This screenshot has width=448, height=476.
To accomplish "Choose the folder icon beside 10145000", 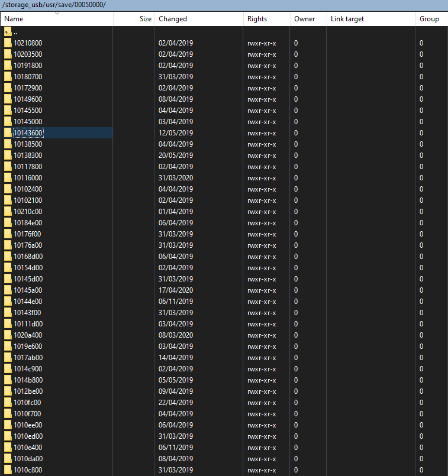I will click(x=8, y=122).
